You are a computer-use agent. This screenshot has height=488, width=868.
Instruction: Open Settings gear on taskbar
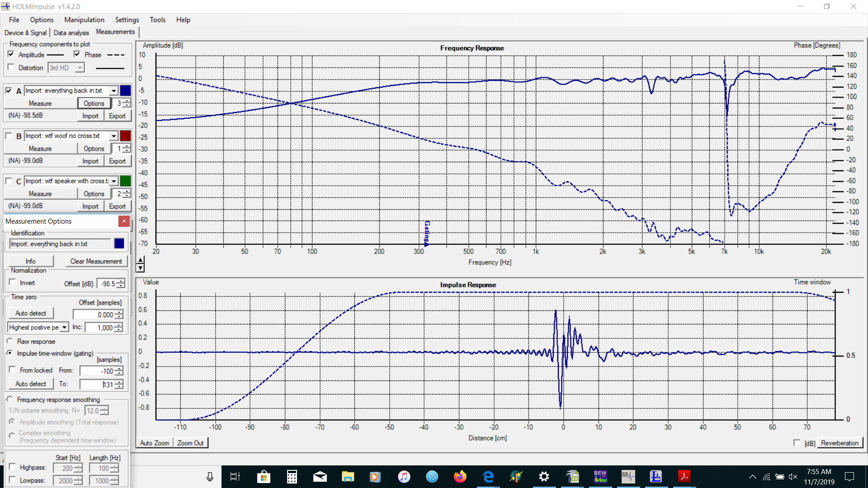click(544, 476)
